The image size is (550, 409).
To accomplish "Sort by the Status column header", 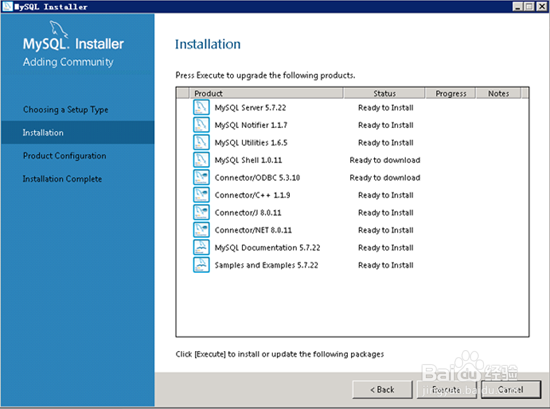I will click(384, 93).
